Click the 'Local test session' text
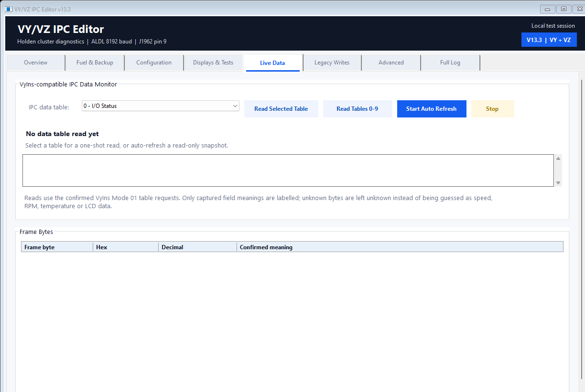 [x=553, y=26]
